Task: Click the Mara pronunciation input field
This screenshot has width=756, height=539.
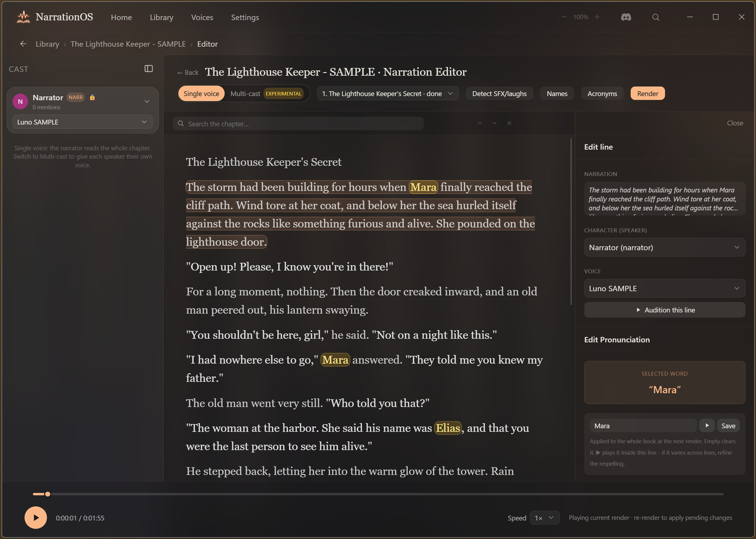Action: coord(643,426)
